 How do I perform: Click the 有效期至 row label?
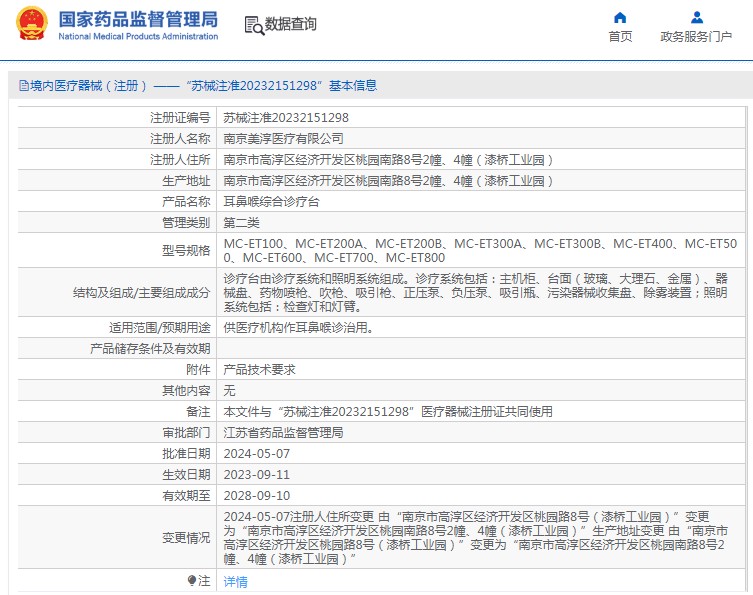tap(186, 496)
